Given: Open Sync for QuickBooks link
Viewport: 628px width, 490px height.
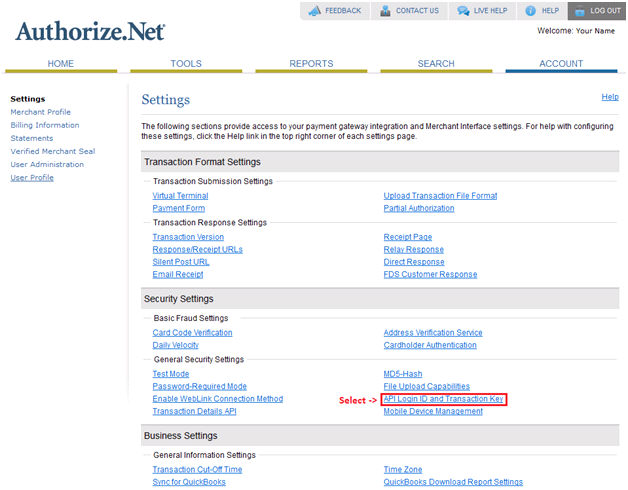Looking at the screenshot, I should [x=189, y=482].
